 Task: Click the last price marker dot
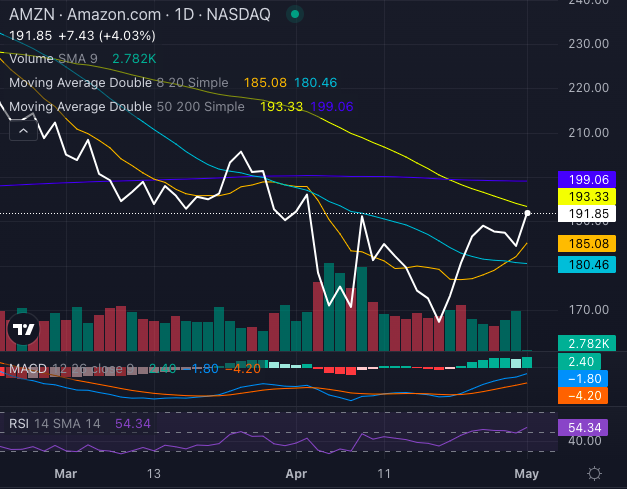527,213
